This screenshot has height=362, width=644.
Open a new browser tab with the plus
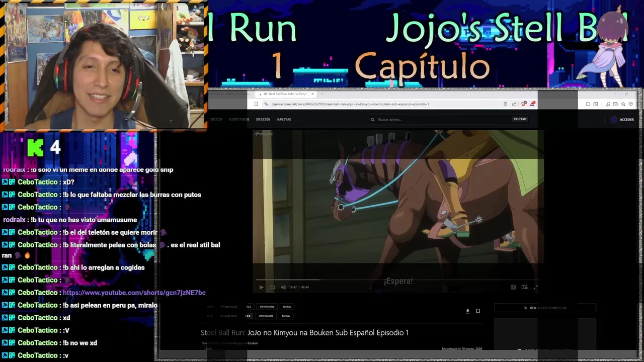[322, 94]
